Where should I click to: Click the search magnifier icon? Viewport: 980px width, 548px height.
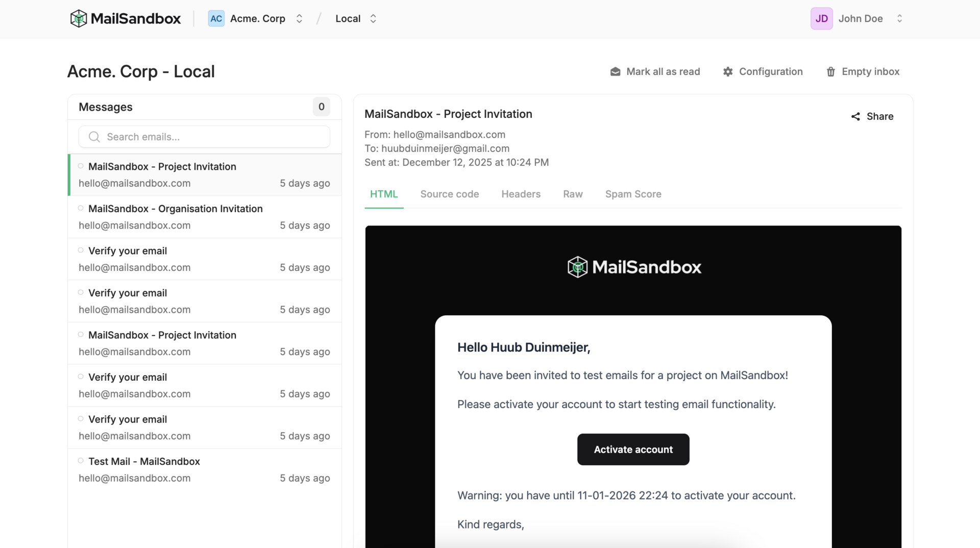click(94, 137)
